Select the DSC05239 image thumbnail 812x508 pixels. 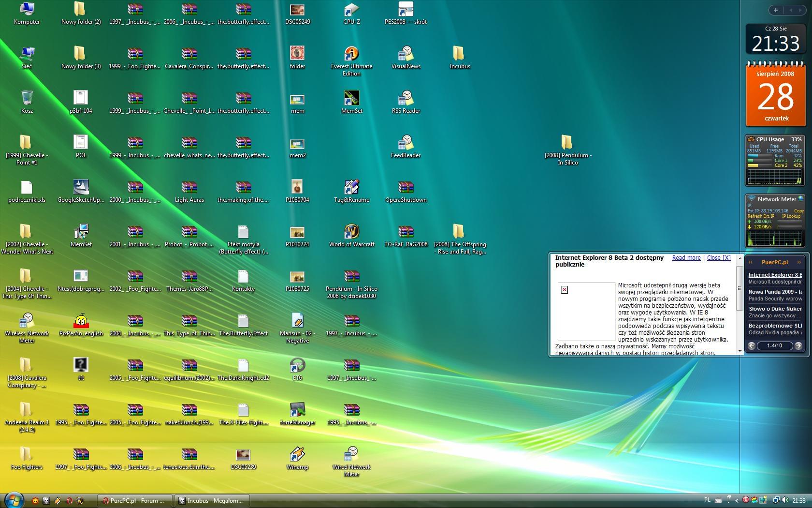[x=243, y=459]
